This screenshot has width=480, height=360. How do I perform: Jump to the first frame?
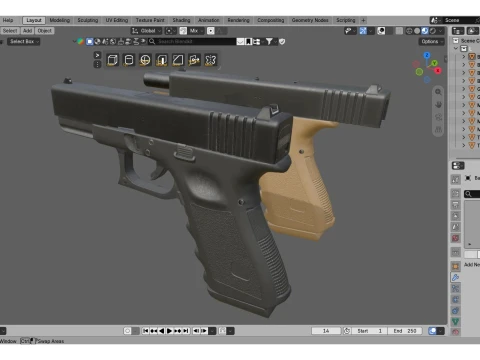(x=146, y=331)
